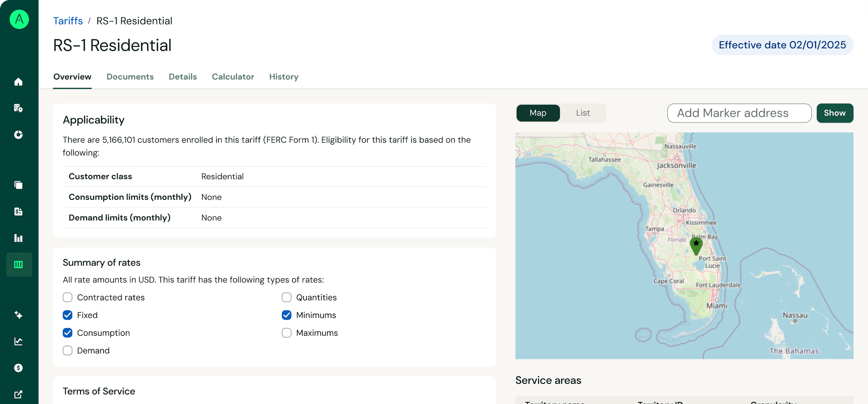Enable the Demand checkbox
Viewport: 868px width, 404px height.
pos(67,350)
